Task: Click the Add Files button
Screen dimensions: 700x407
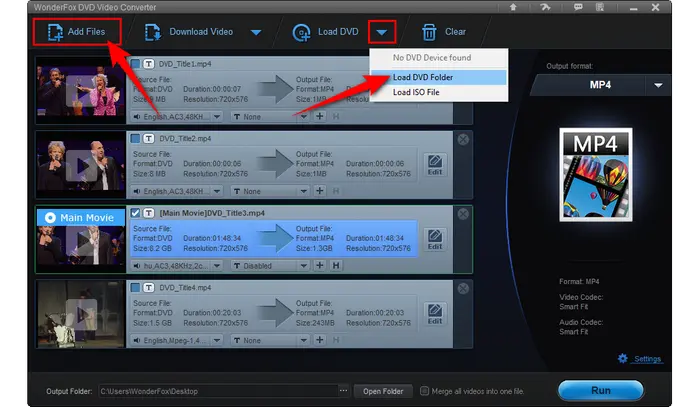Action: [x=76, y=32]
